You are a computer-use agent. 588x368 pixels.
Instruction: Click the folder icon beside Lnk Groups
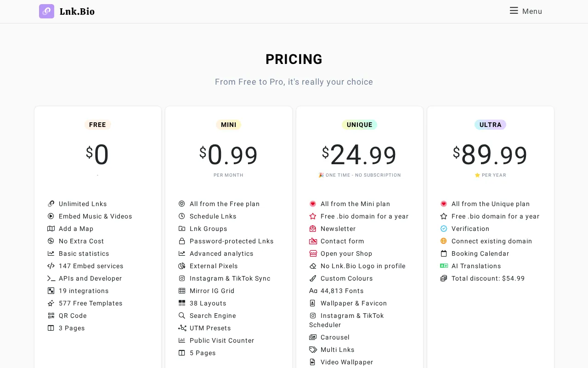[182, 229]
